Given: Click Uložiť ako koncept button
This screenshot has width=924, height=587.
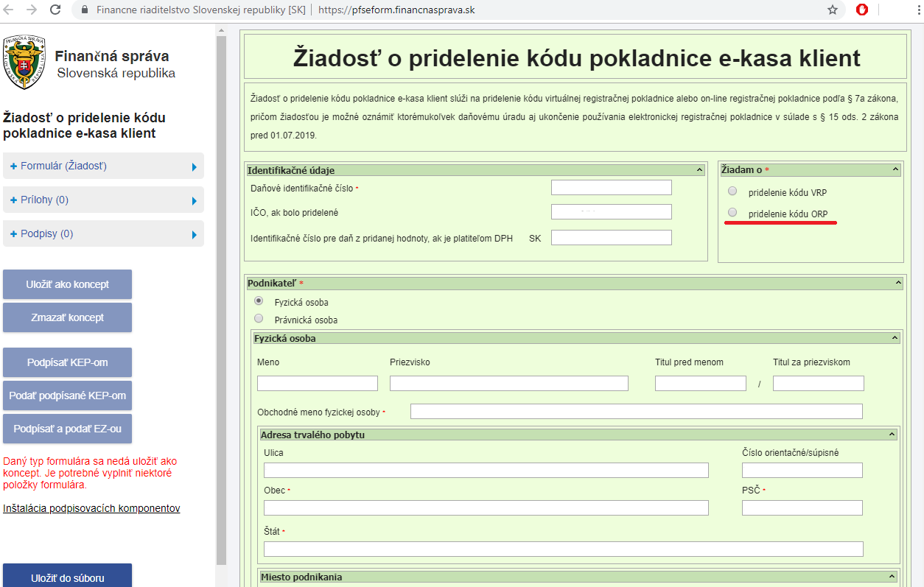Looking at the screenshot, I should point(67,284).
